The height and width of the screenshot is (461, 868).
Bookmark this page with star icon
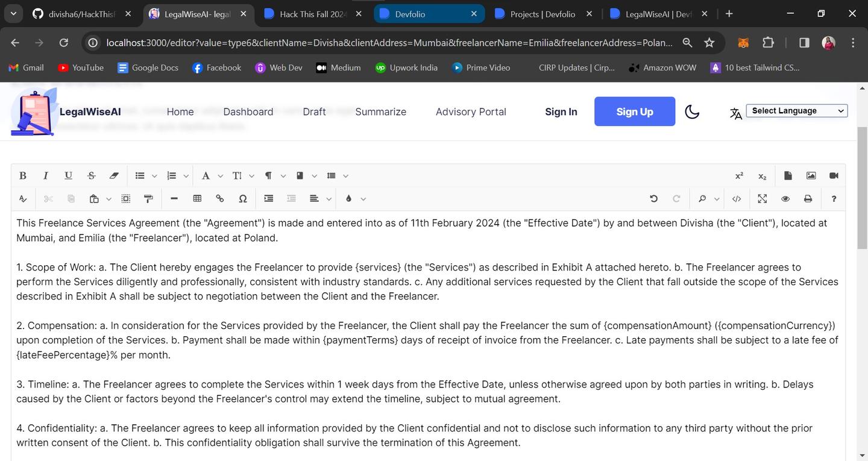(x=709, y=42)
